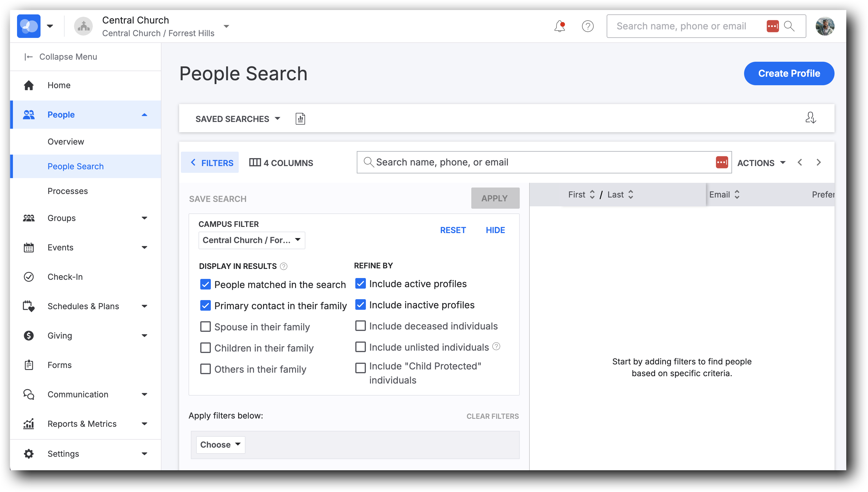Uncheck Include inactive profiles
Viewport: 868px width, 492px height.
click(x=360, y=304)
